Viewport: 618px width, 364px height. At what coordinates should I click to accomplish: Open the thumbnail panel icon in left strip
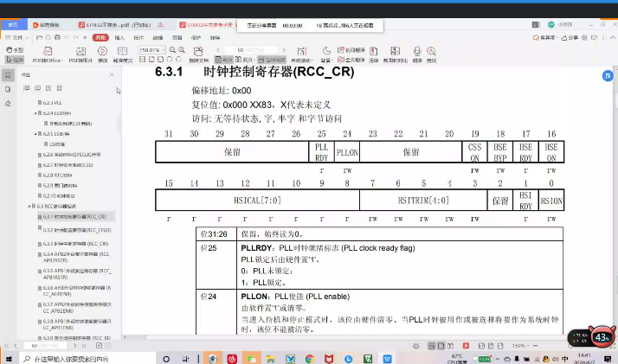9,90
